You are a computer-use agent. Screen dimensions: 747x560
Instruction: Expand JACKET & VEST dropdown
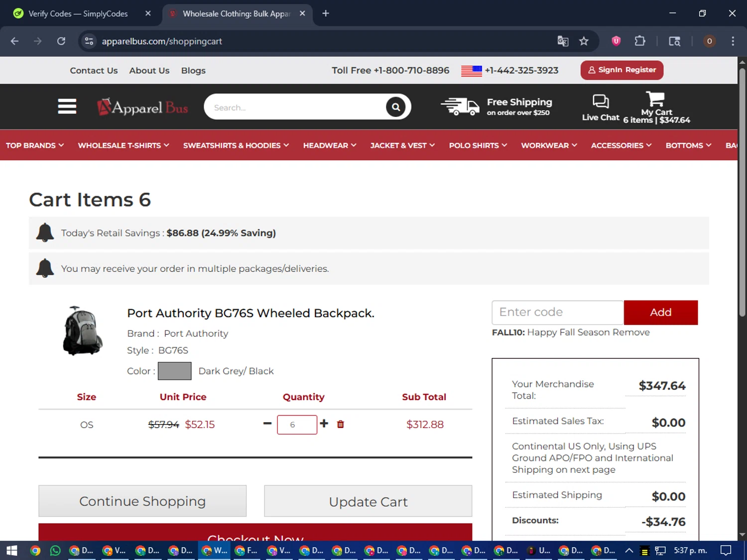coord(402,145)
